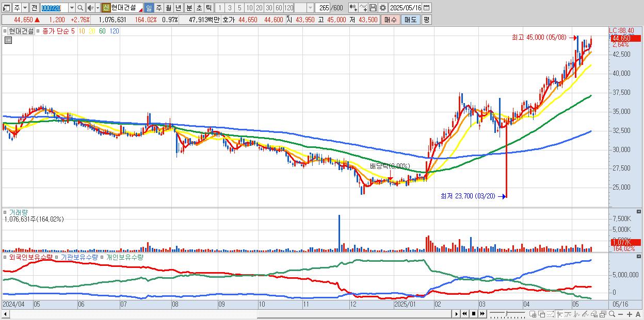Click the 매수 buy button
Image resolution: width=644 pixels, height=320 pixels.
pos(391,20)
